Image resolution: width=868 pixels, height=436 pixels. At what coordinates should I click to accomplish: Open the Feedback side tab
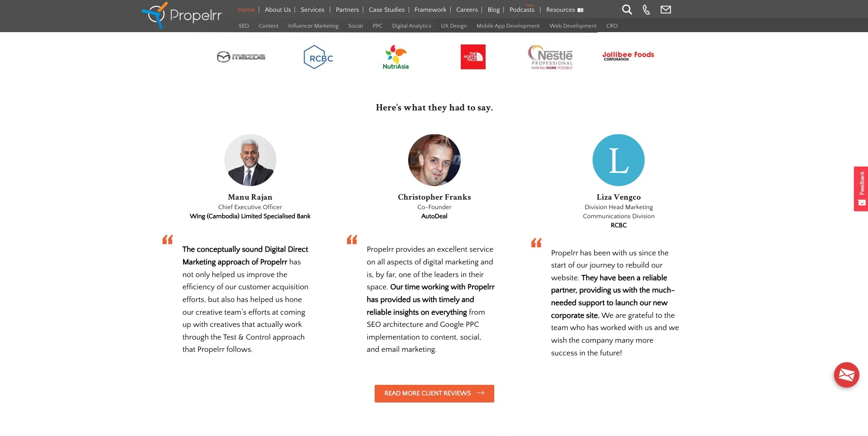(x=861, y=189)
